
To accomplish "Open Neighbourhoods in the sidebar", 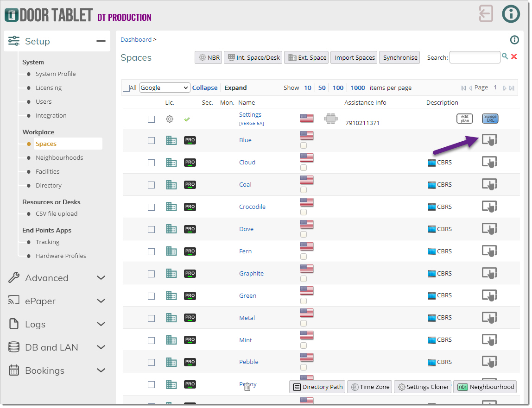I will (x=59, y=157).
